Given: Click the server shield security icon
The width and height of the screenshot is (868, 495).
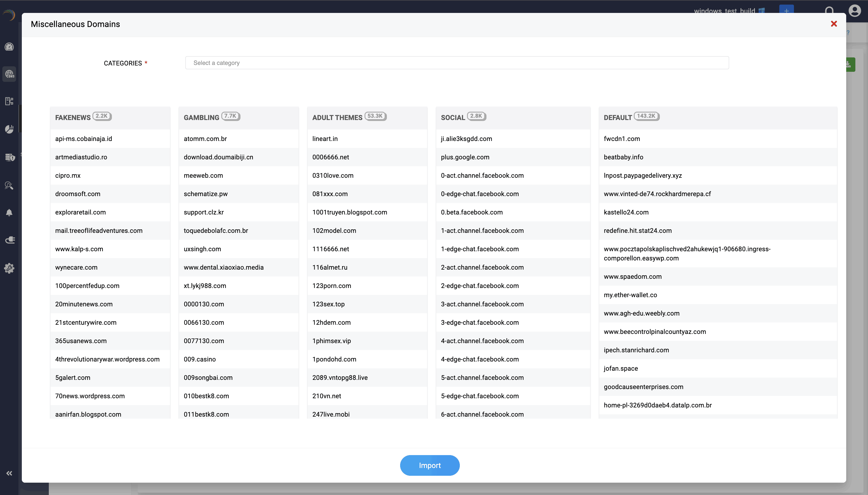Looking at the screenshot, I should [x=10, y=157].
